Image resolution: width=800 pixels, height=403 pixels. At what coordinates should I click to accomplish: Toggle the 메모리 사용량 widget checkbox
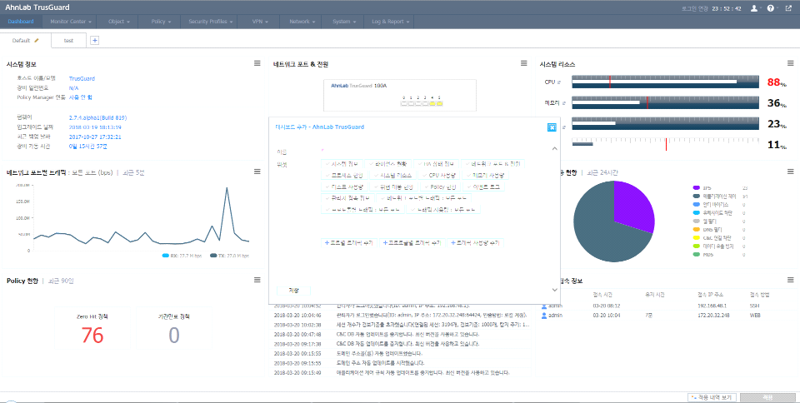point(468,175)
